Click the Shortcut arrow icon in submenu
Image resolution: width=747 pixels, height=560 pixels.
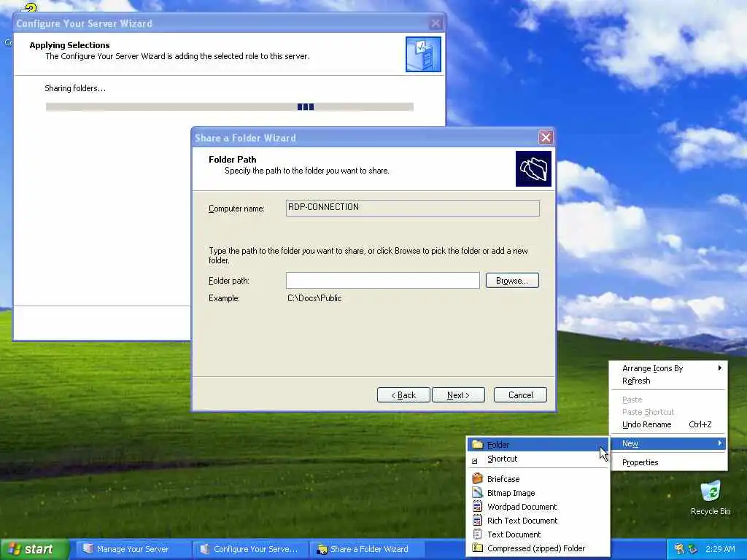point(474,461)
